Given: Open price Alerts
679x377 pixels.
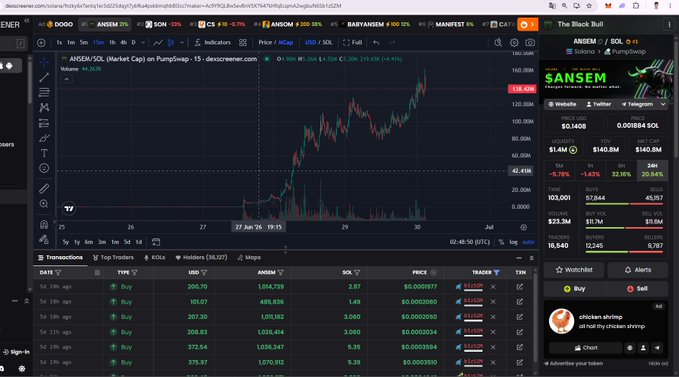Looking at the screenshot, I should pyautogui.click(x=637, y=270).
